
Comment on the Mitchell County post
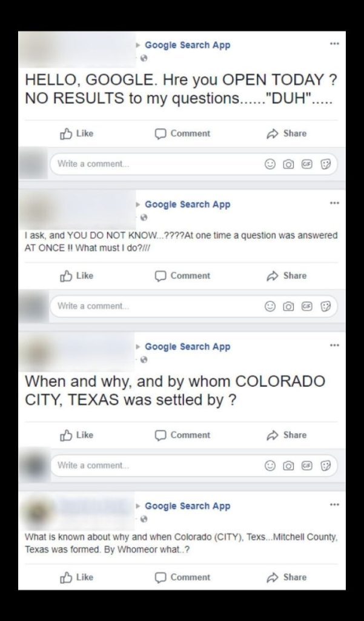point(182,577)
